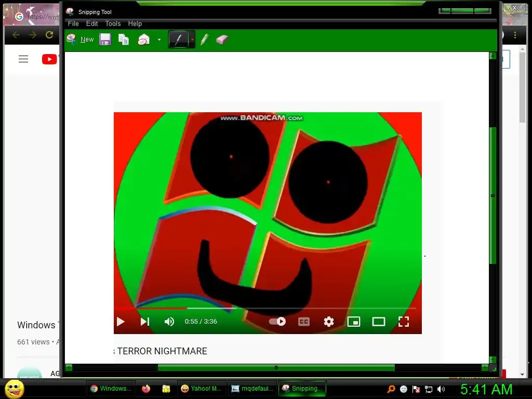
Task: Click Chrome page scrollbar down arrow
Action: (522, 375)
